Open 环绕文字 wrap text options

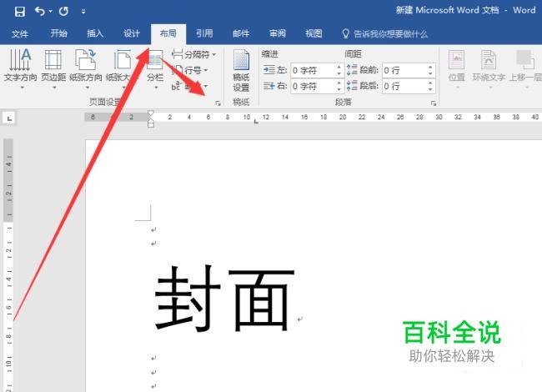click(x=489, y=69)
